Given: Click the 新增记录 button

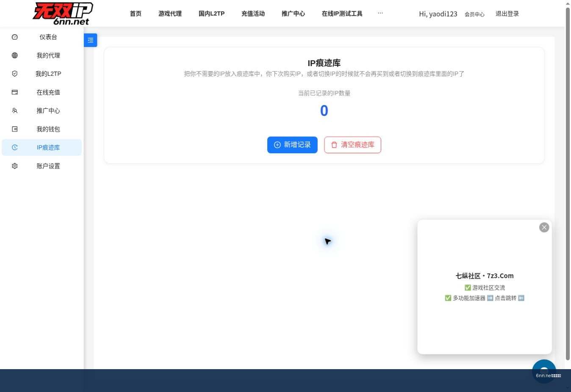Looking at the screenshot, I should (292, 145).
